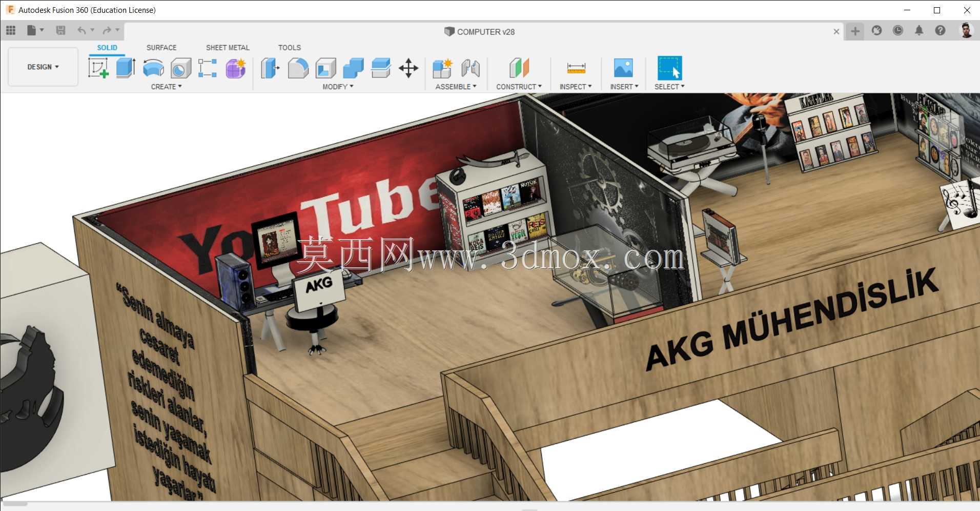This screenshot has height=511, width=980.
Task: Expand the CONSTRUCT panel menu
Action: pos(519,87)
